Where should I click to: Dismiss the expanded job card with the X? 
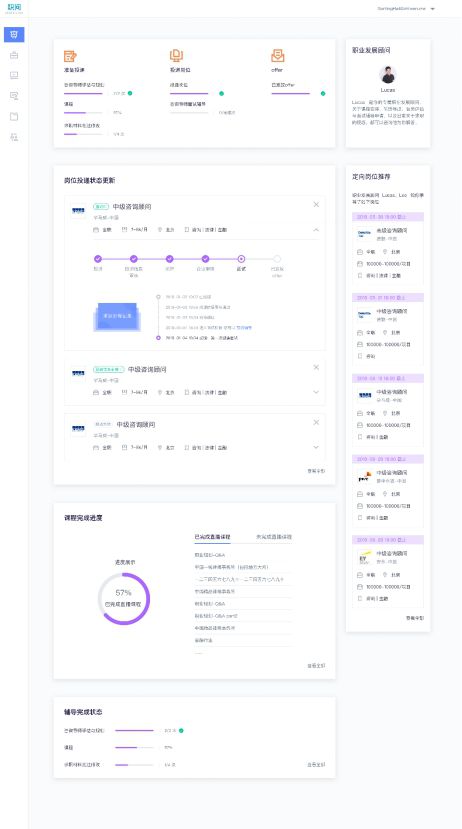coord(316,205)
